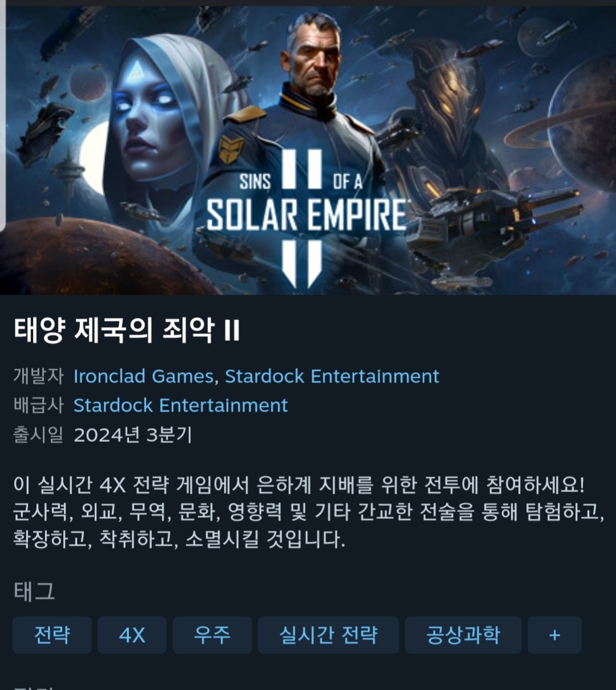Click the release date 2024년 3분기
Viewport: 616px width, 690px height.
[133, 435]
